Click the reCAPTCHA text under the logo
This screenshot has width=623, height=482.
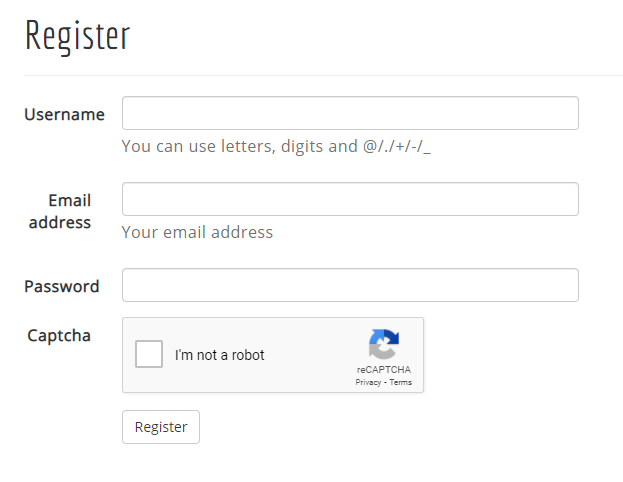click(384, 369)
